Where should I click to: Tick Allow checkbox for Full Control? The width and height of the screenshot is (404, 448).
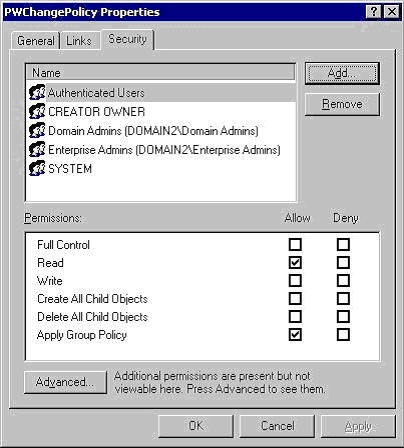[295, 244]
